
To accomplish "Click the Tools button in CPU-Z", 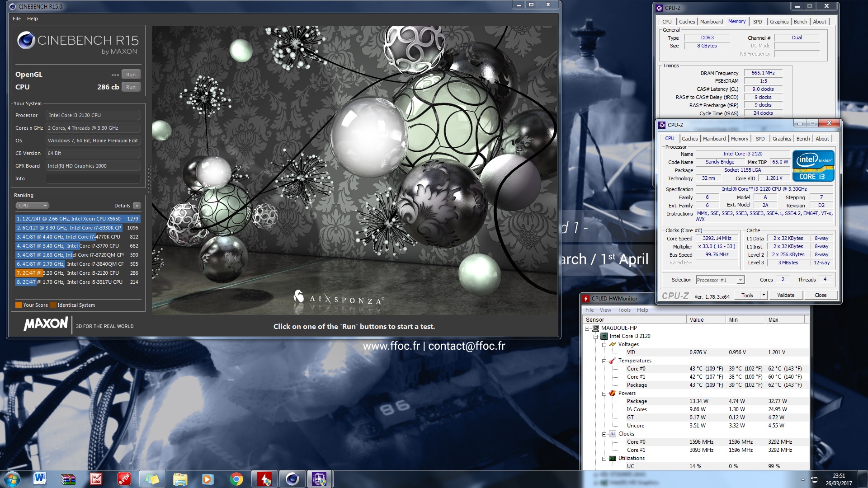I will (747, 295).
